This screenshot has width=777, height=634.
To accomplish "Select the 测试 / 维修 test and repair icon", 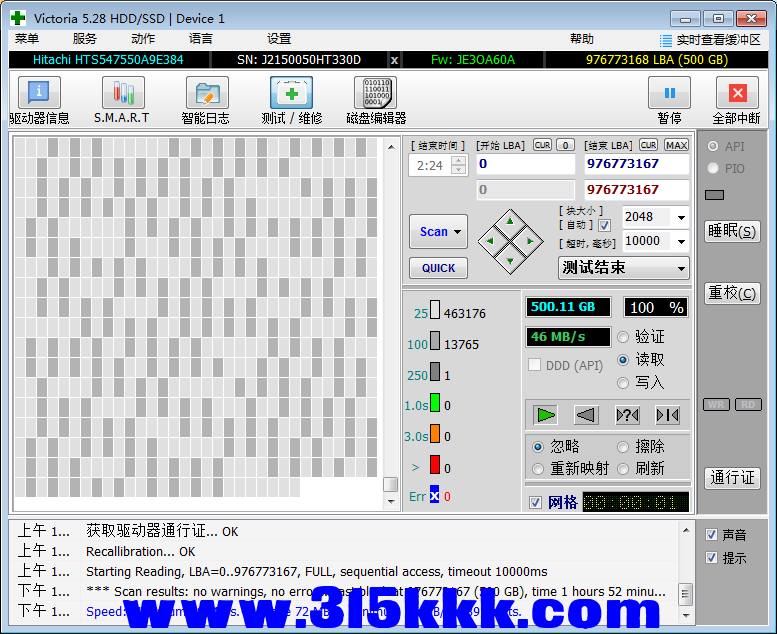I will point(291,93).
